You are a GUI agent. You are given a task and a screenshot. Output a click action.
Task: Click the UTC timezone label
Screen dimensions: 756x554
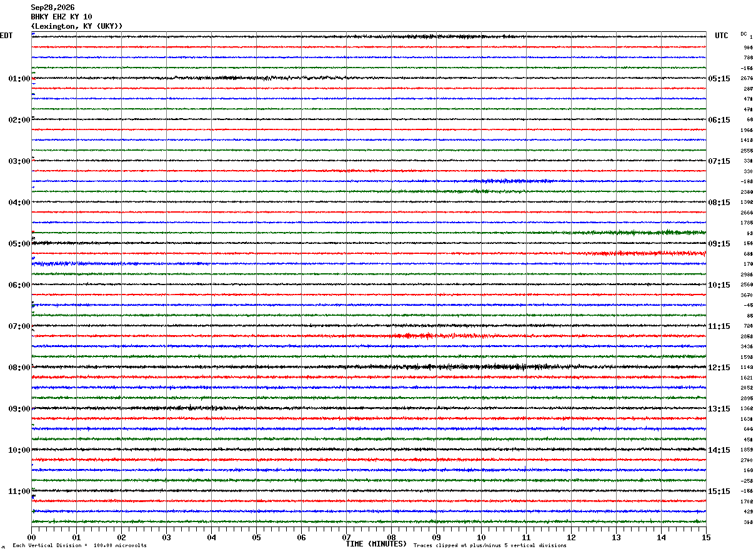tap(722, 36)
